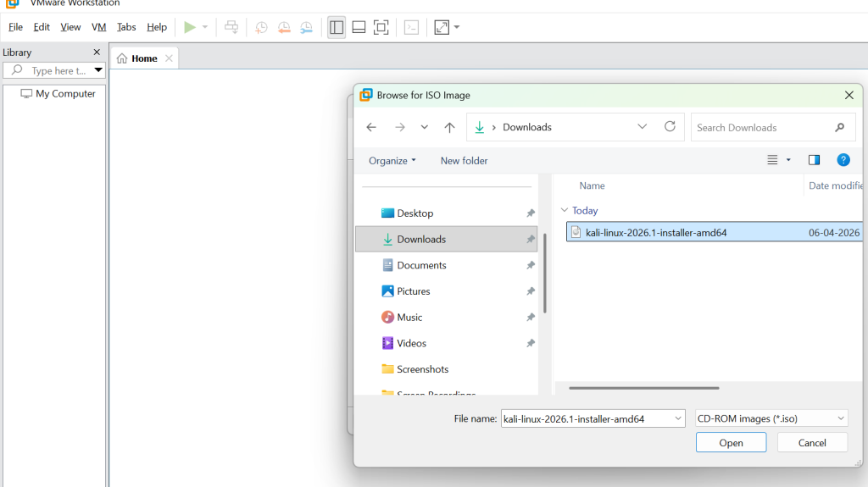
Task: Click the Cancel button
Action: [x=812, y=442]
